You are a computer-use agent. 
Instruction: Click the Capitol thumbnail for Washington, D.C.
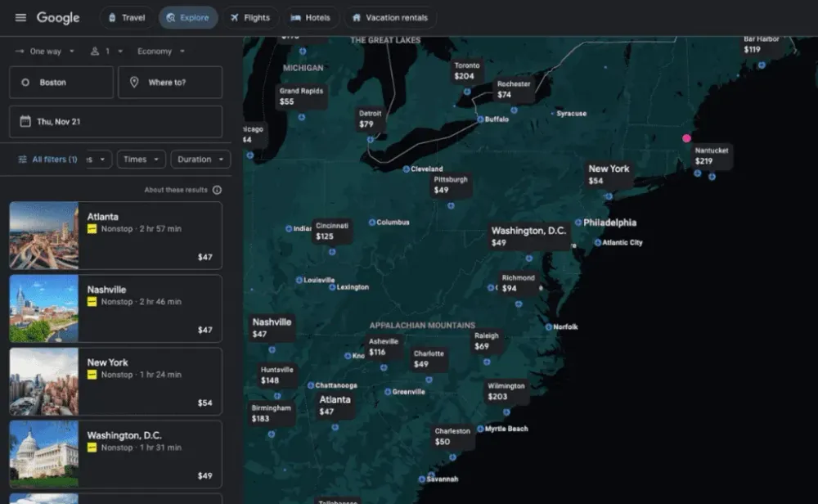[x=44, y=454]
